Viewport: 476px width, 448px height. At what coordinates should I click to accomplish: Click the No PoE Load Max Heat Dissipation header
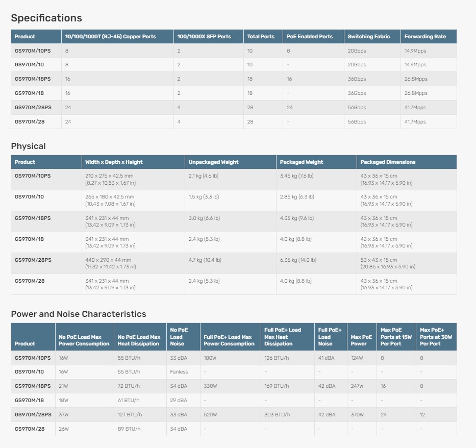pyautogui.click(x=139, y=340)
